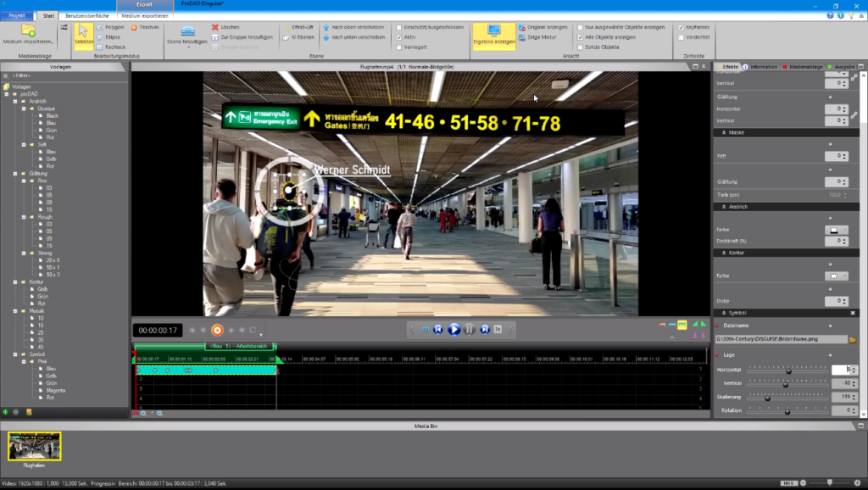
Task: Choose the Polygon shape tool
Action: click(109, 27)
